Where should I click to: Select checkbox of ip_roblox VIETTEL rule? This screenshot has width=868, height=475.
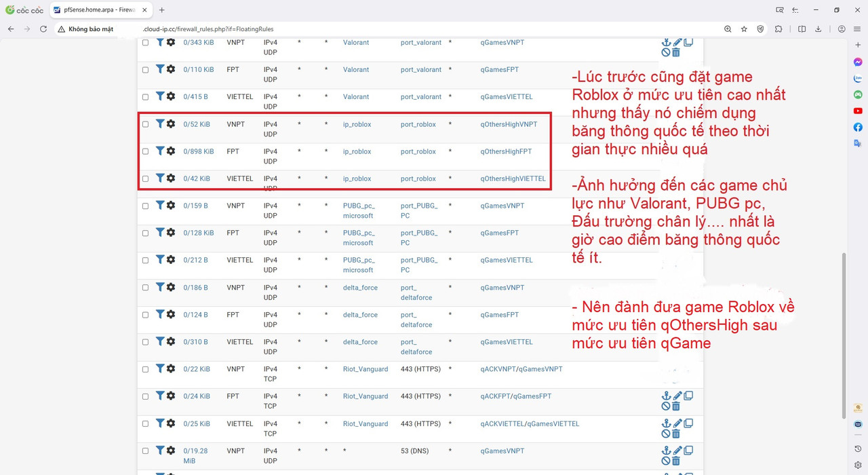tap(145, 179)
